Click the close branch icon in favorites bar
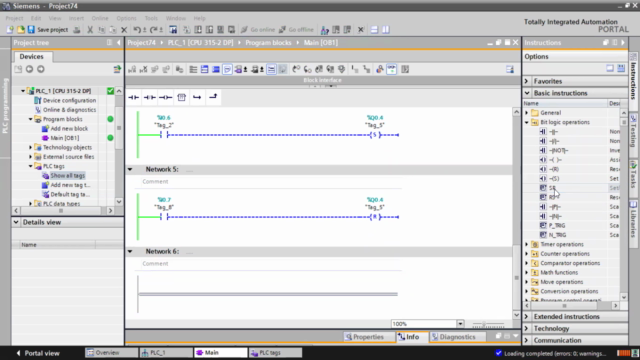This screenshot has height=360, width=640. pyautogui.click(x=213, y=97)
